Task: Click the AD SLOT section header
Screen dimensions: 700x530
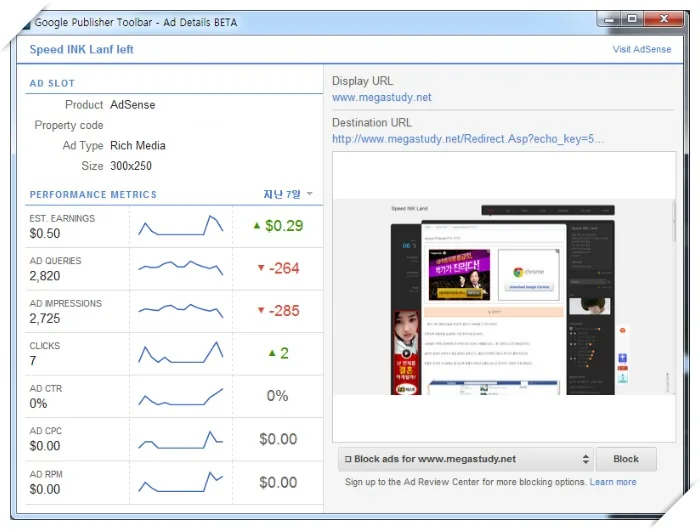Action: (x=52, y=83)
